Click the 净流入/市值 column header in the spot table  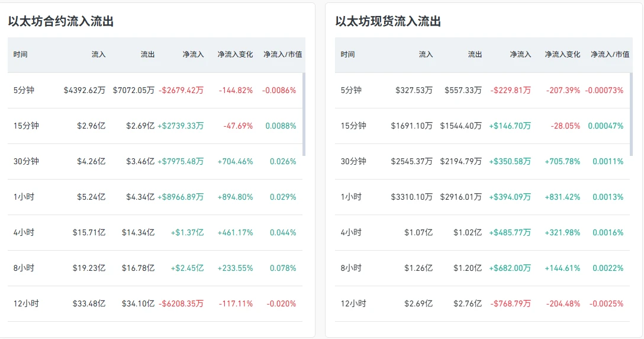coord(610,55)
